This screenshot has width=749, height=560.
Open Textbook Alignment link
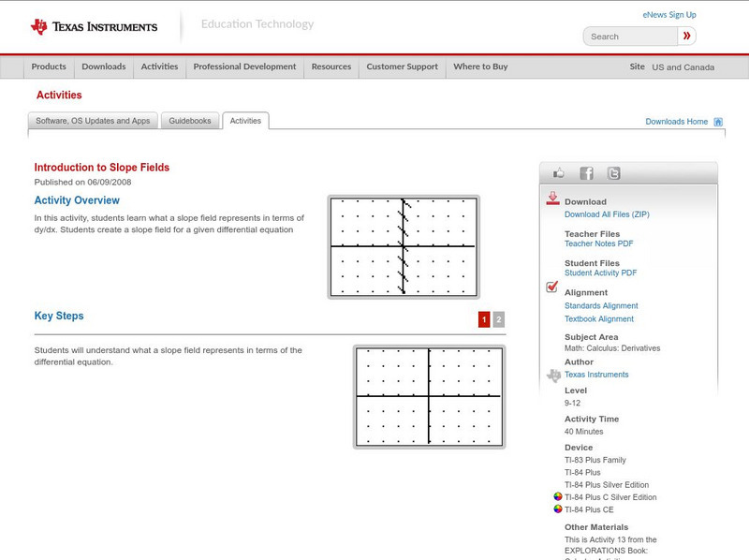tap(599, 319)
